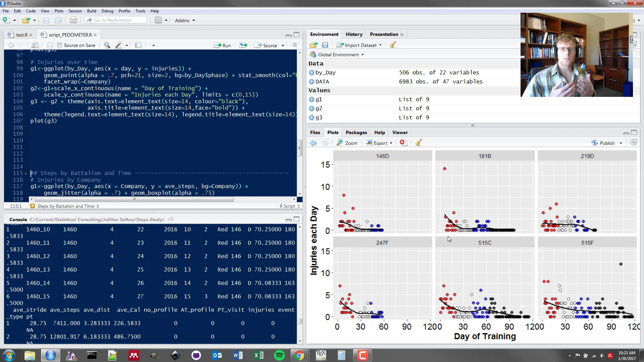Click the New File icon in toolbar
This screenshot has width=644, height=362.
(6, 20)
